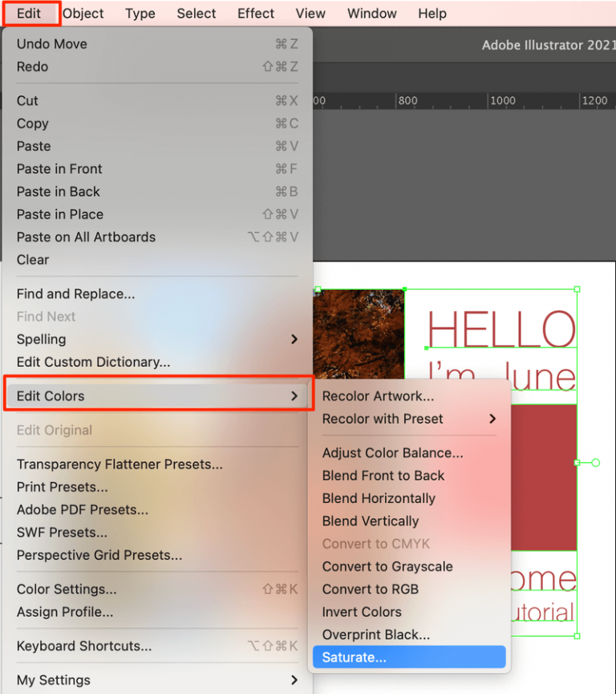Open the Effect menu
This screenshot has width=616, height=694.
(256, 14)
